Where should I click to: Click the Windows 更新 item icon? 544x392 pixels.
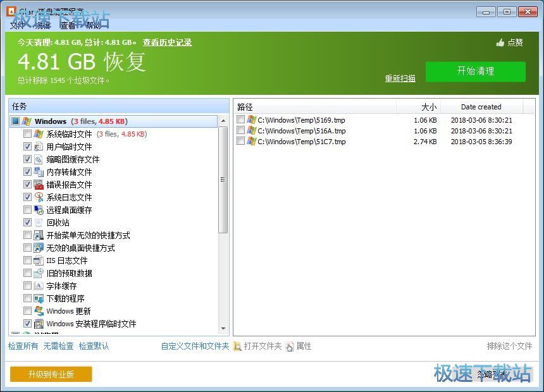tap(39, 311)
